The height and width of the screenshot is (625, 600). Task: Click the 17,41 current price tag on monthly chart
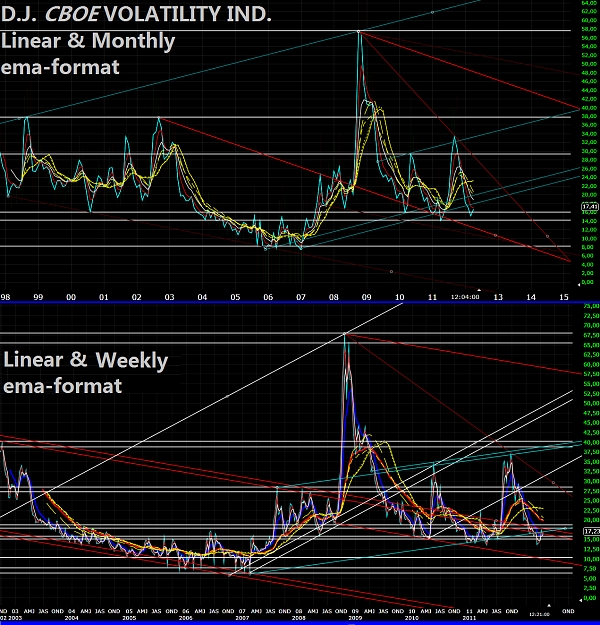click(590, 206)
